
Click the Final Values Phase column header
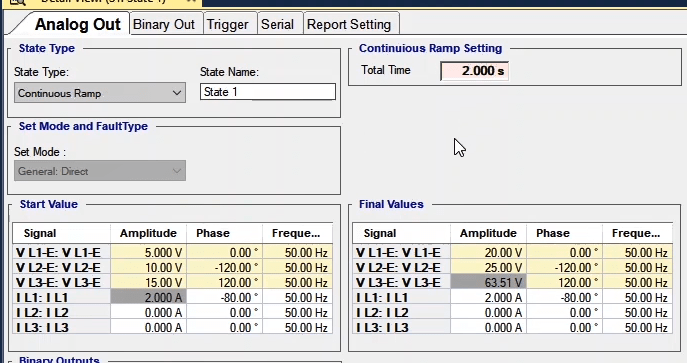tap(564, 233)
